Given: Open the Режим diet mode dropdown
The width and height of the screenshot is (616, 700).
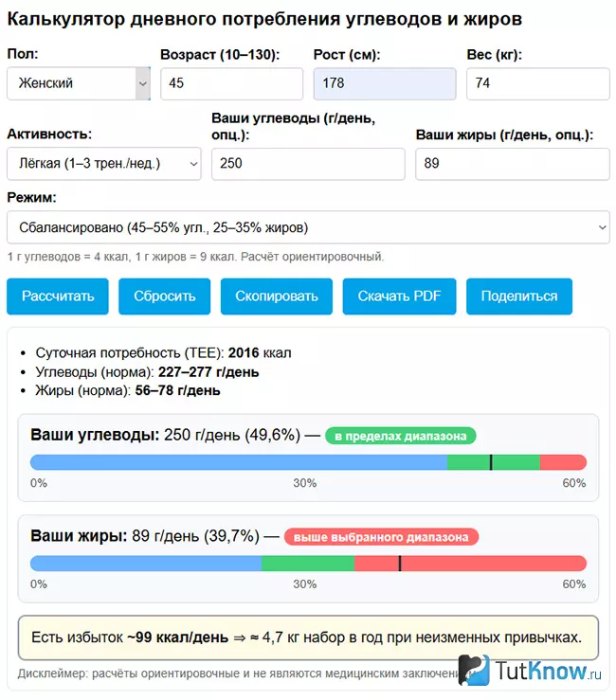Looking at the screenshot, I should [x=308, y=227].
